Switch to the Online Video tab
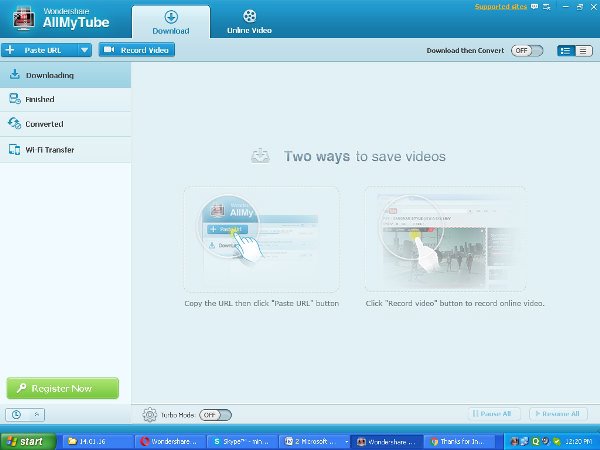Screen dimensions: 600x450 click(x=249, y=22)
